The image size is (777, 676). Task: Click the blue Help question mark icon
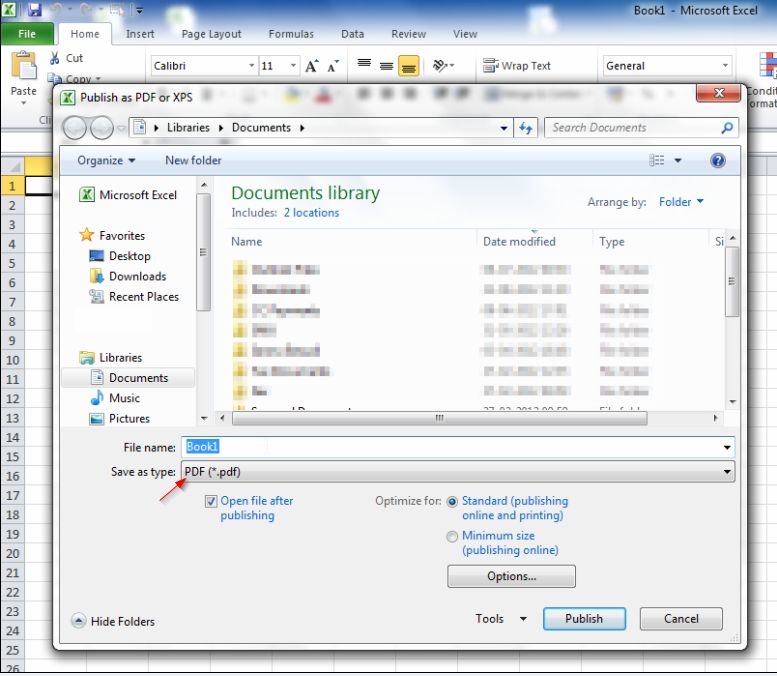click(718, 160)
